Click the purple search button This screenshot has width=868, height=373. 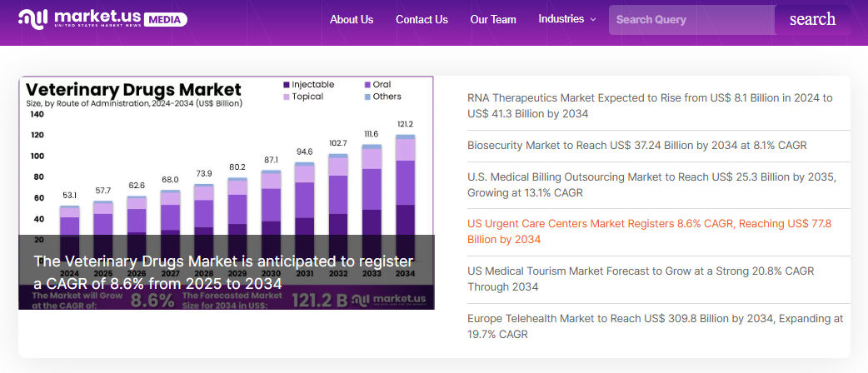click(812, 20)
